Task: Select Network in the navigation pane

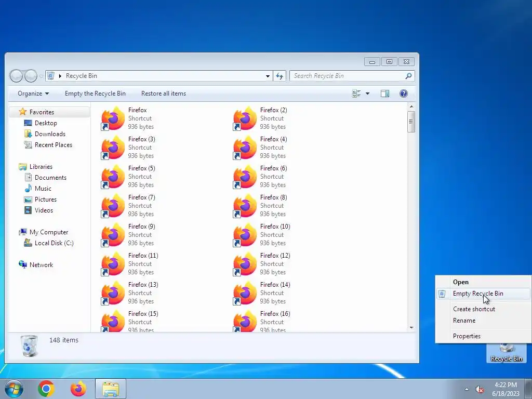Action: point(41,265)
